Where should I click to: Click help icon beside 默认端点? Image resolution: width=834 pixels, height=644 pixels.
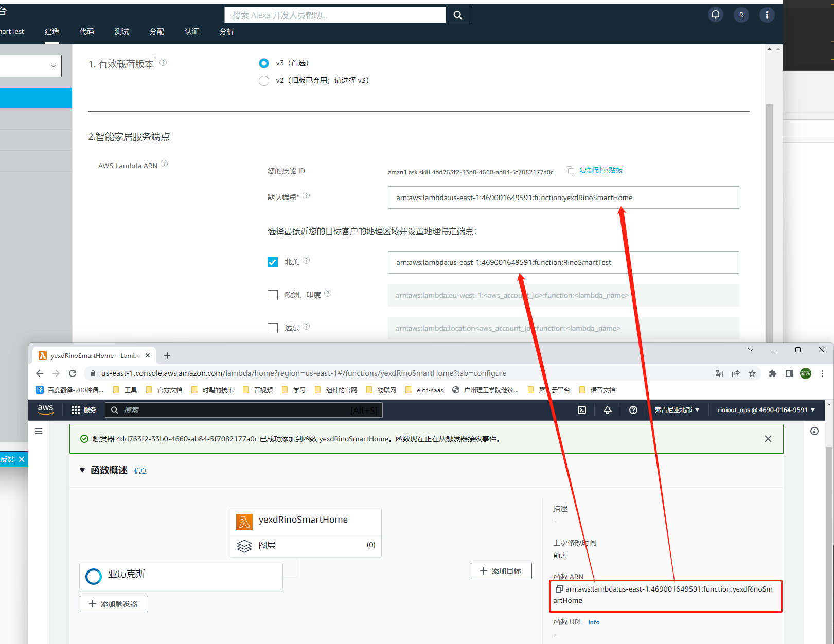[x=306, y=195]
